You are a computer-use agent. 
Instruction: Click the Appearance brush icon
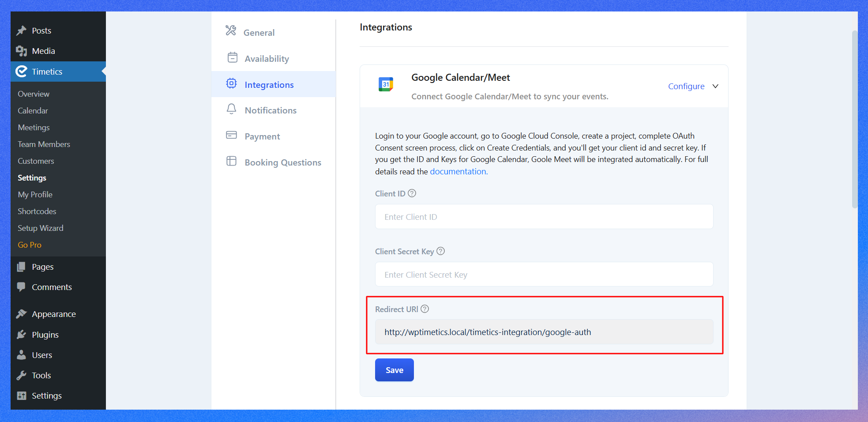pyautogui.click(x=21, y=314)
